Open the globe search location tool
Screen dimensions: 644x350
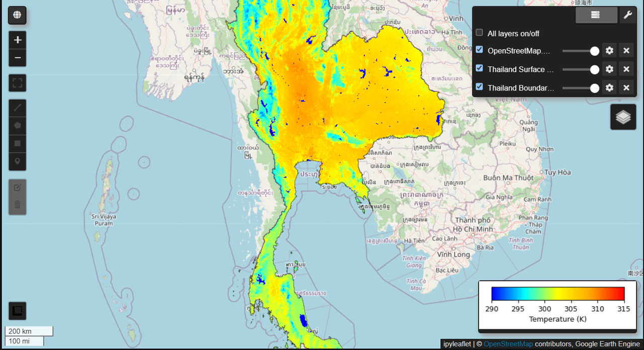coord(17,15)
